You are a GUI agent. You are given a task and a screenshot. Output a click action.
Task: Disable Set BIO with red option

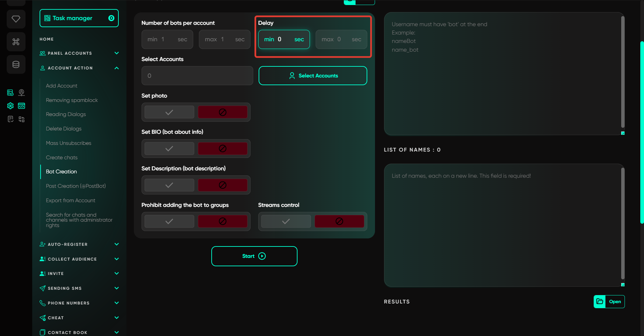(222, 149)
